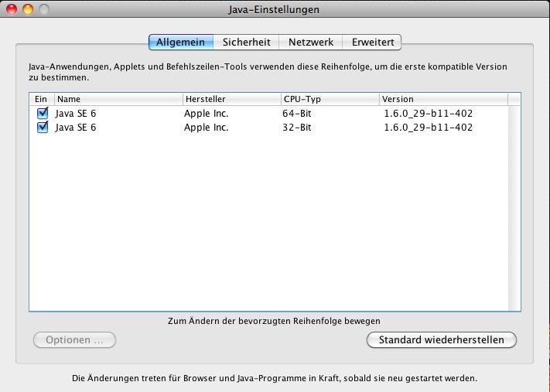Screen dimensions: 550x392
Task: Switch to the Allgemein tab
Action: [181, 42]
